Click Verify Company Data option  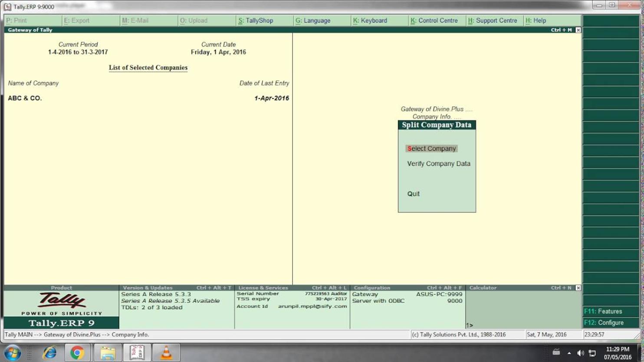(x=438, y=164)
